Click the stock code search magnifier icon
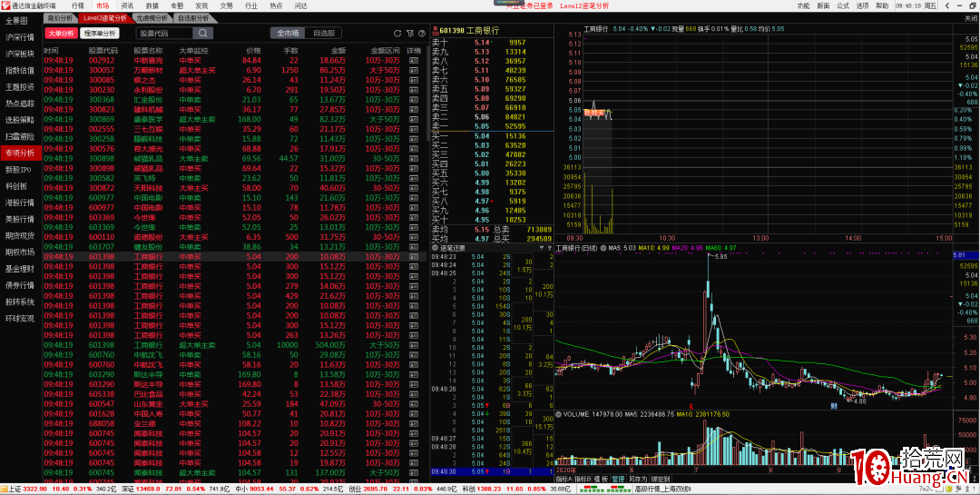Screen dimensions: 980x495 point(202,34)
